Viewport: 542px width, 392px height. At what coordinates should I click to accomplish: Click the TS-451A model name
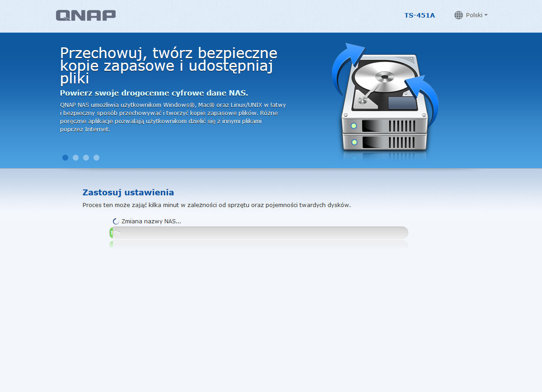(x=420, y=15)
